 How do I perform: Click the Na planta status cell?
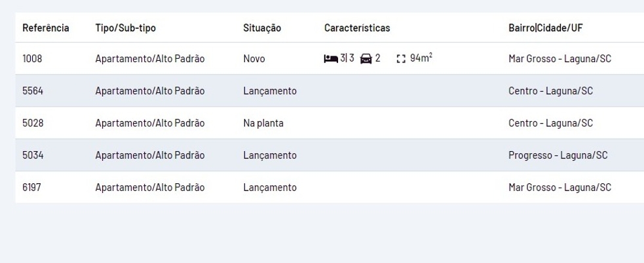click(263, 123)
